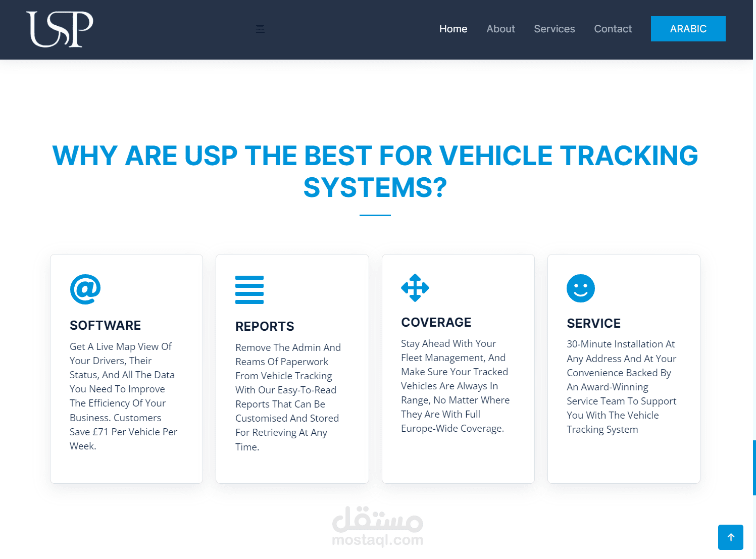
Task: Click the scroll-to-top arrow button
Action: coord(731,537)
